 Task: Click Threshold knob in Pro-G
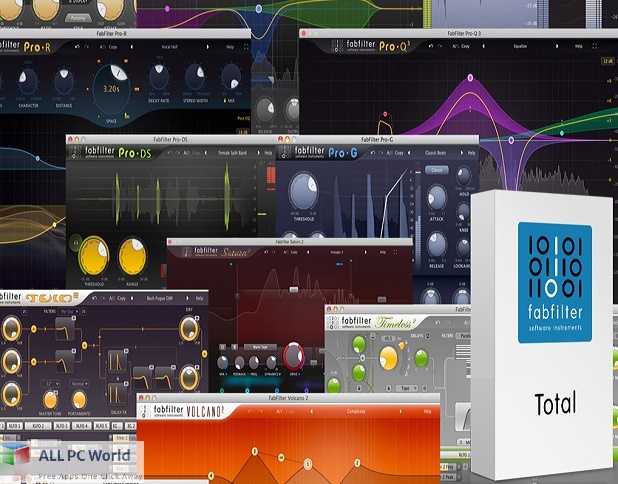pyautogui.click(x=303, y=192)
